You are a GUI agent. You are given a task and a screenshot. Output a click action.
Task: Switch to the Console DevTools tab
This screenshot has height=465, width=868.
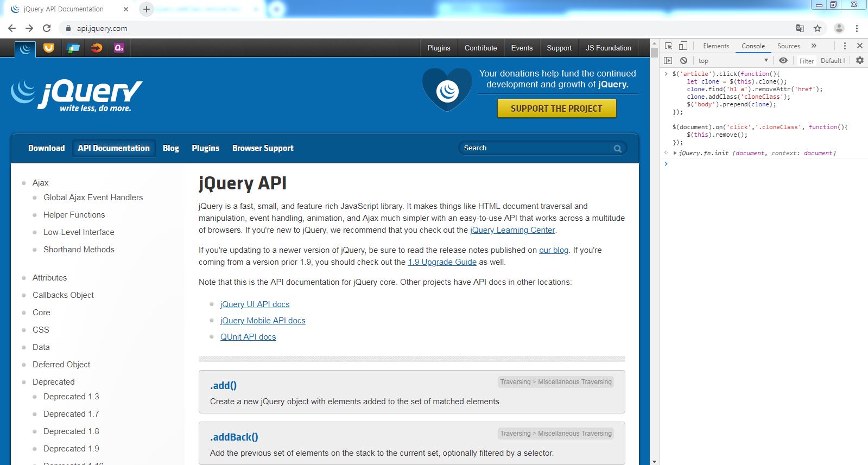click(753, 46)
